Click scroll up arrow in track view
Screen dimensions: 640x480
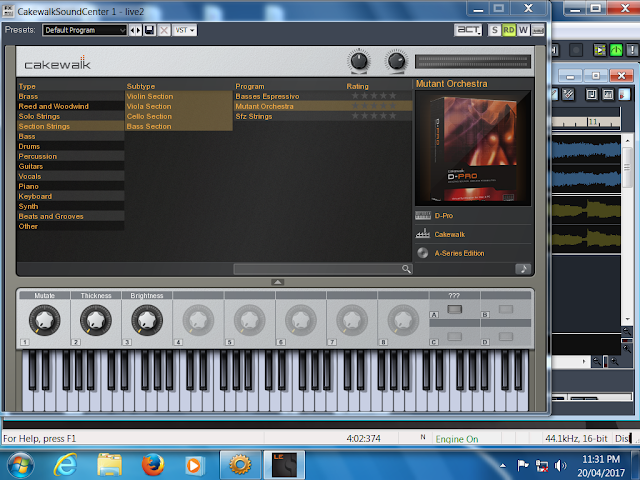pyautogui.click(x=627, y=141)
